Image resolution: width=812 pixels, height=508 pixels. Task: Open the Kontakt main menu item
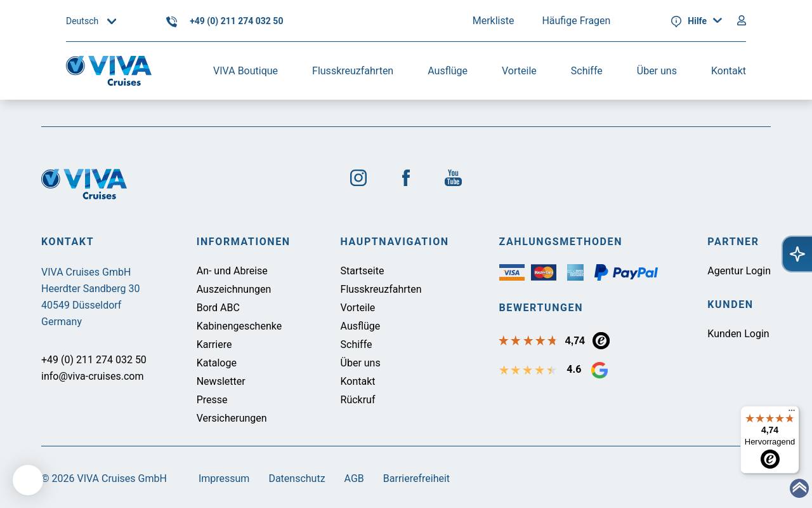728,71
